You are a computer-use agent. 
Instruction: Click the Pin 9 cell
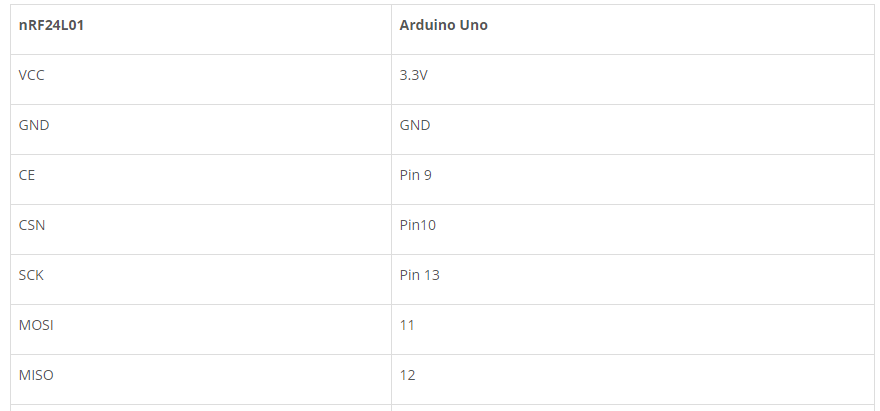(632, 180)
